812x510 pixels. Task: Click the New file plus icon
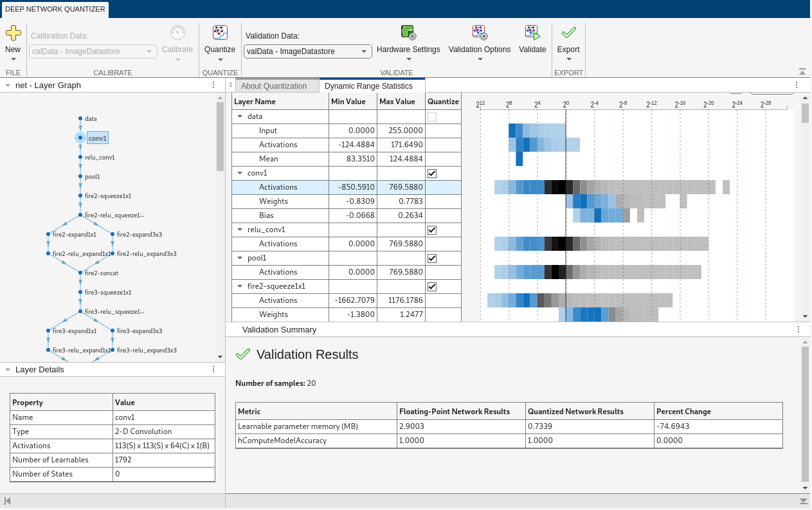(x=13, y=33)
